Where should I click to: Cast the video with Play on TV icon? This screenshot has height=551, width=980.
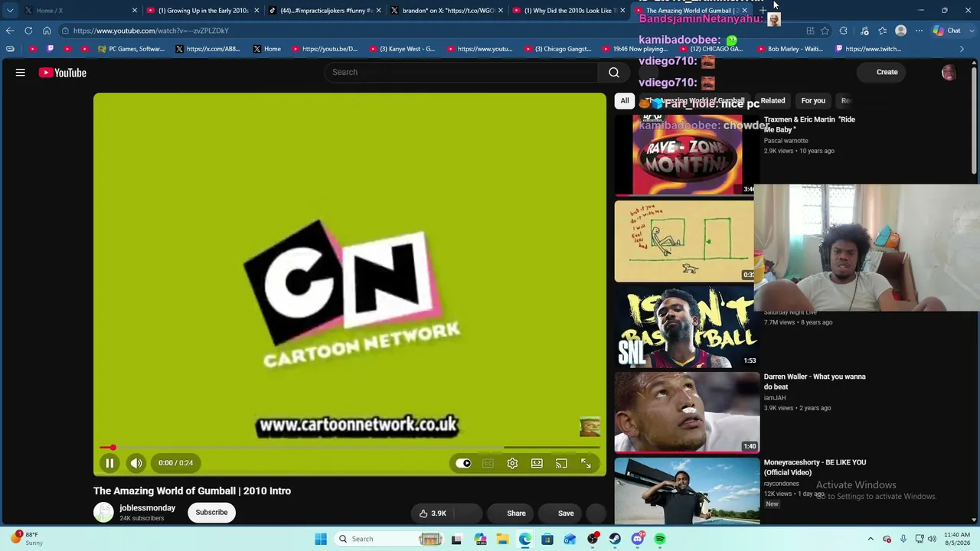pos(561,463)
